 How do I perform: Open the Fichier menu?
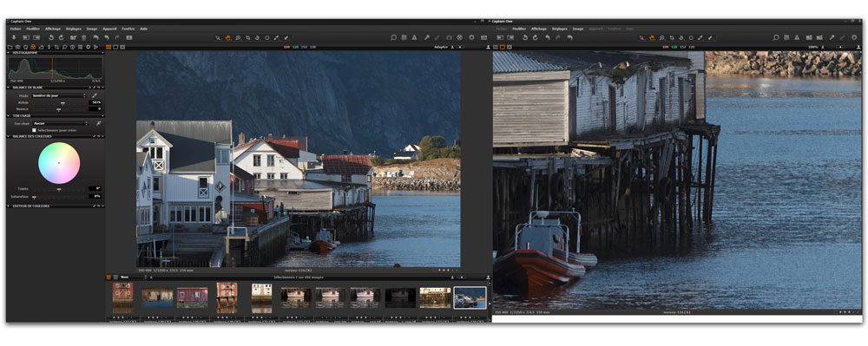(16, 29)
